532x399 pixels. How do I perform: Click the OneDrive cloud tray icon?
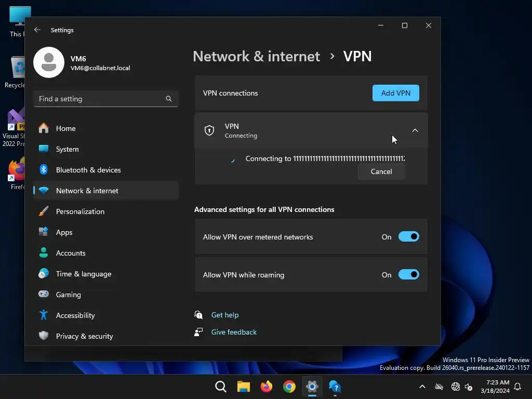pyautogui.click(x=439, y=387)
